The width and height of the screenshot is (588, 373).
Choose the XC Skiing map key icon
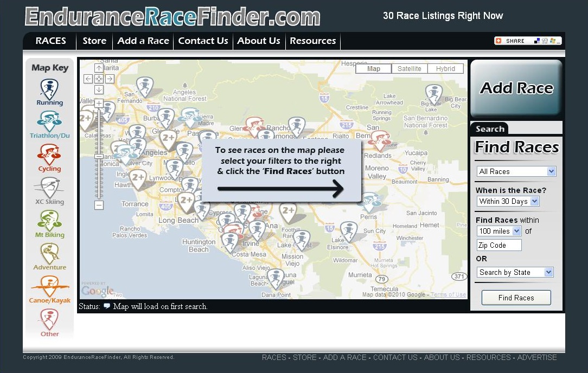[49, 188]
